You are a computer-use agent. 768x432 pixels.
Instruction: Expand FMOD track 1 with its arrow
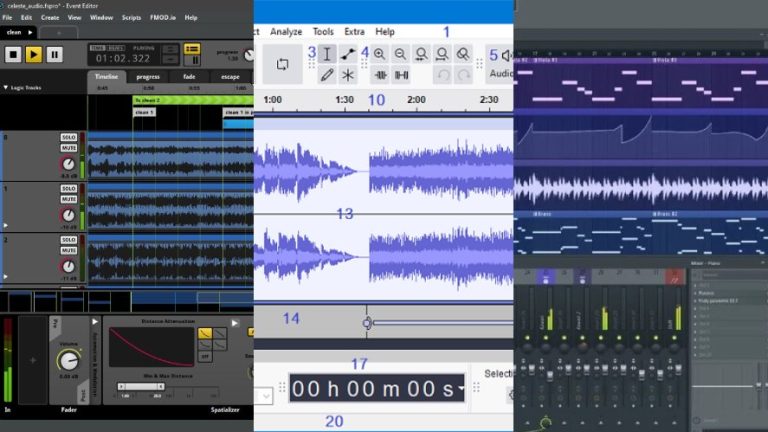pyautogui.click(x=5, y=225)
